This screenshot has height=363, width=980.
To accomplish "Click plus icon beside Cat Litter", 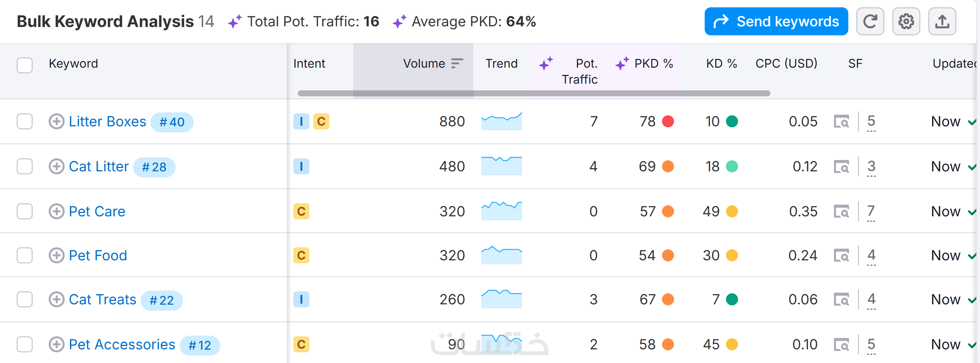I will [x=56, y=167].
